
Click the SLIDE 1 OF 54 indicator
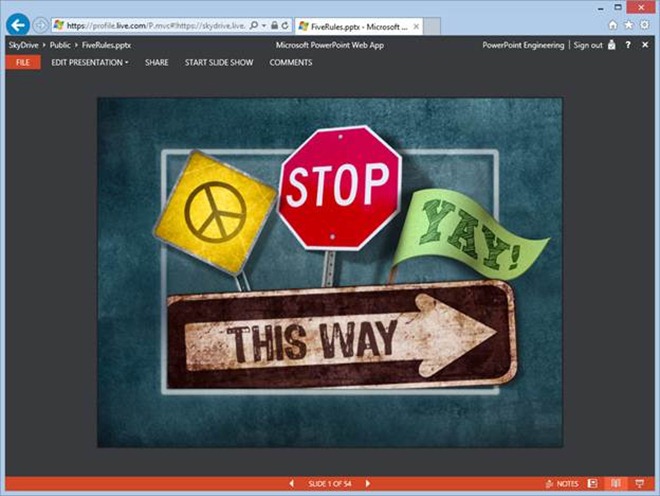(330, 484)
